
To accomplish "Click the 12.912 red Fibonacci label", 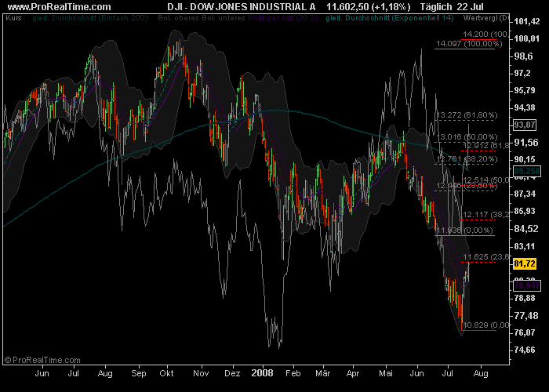I will point(485,145).
